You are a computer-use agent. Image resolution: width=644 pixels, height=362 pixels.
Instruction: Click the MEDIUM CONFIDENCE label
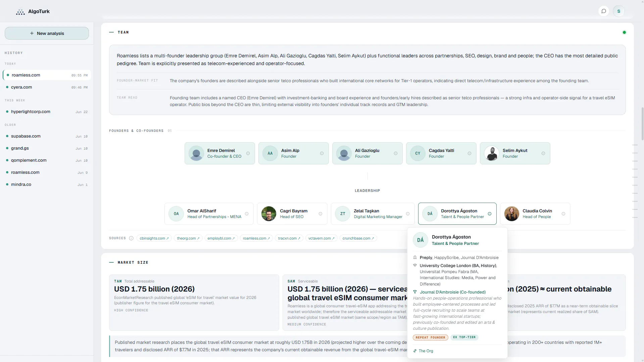click(307, 324)
